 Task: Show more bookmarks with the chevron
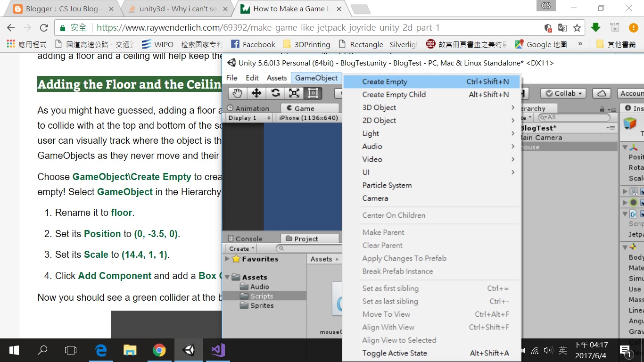[580, 44]
